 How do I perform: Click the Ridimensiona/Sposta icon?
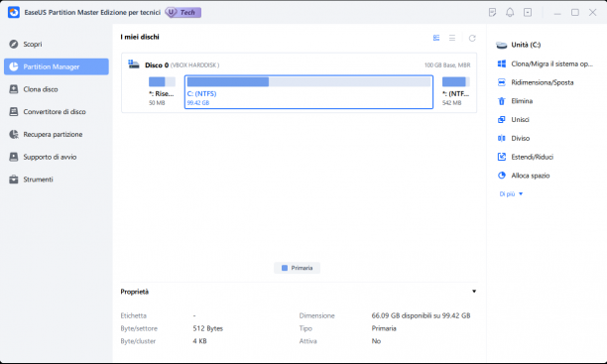pos(502,82)
